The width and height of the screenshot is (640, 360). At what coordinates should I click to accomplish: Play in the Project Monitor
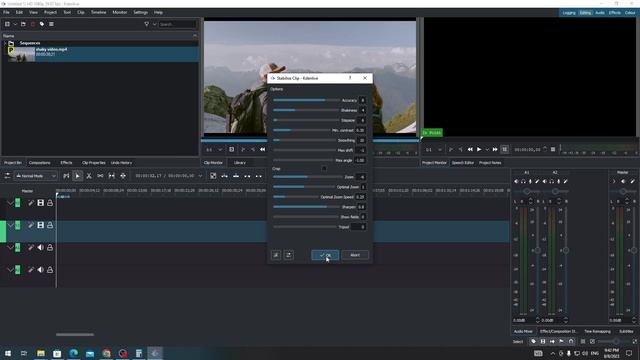coord(479,149)
